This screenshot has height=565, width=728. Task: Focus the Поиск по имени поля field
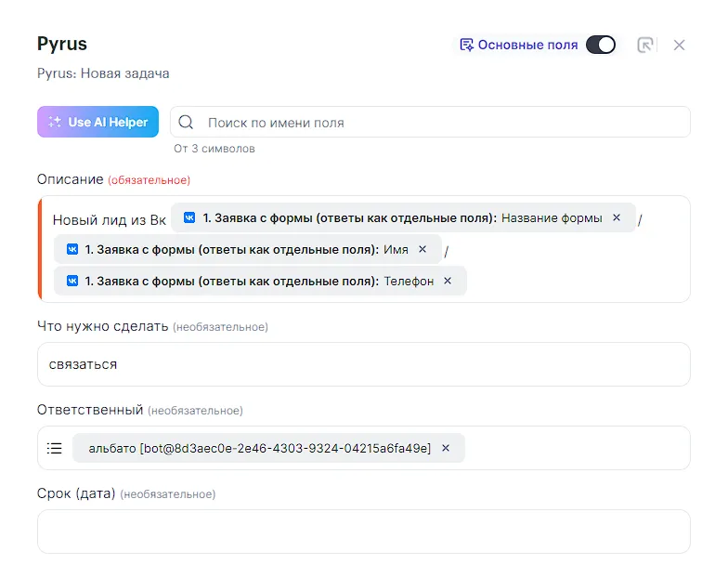[436, 122]
